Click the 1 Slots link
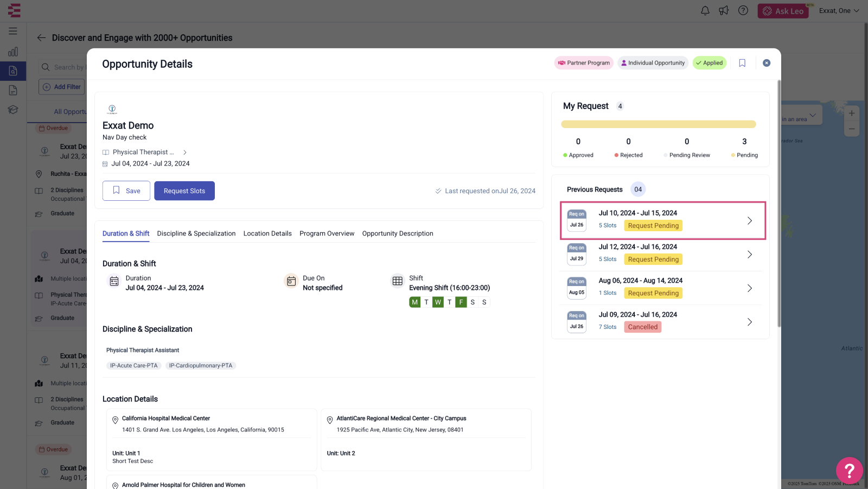This screenshot has height=489, width=868. point(608,293)
